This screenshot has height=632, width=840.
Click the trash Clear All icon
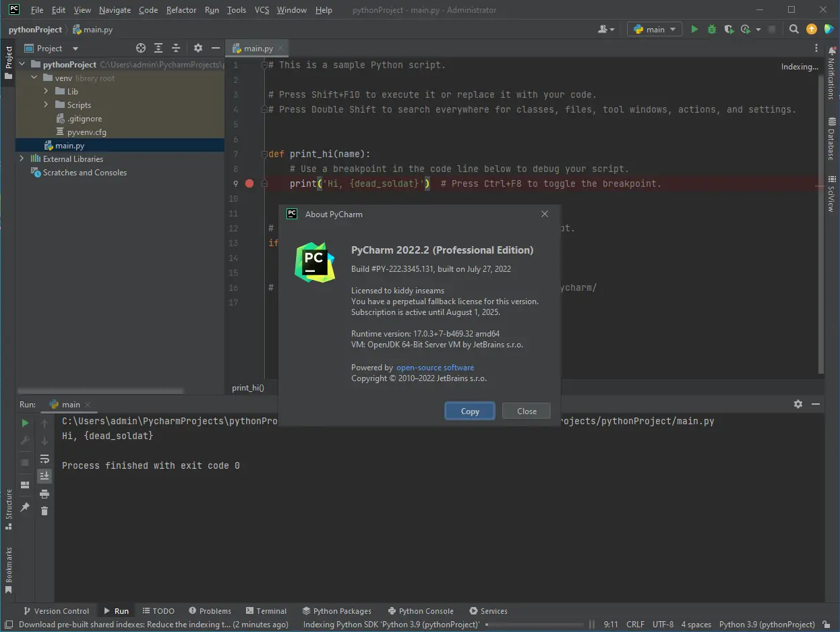pyautogui.click(x=44, y=511)
